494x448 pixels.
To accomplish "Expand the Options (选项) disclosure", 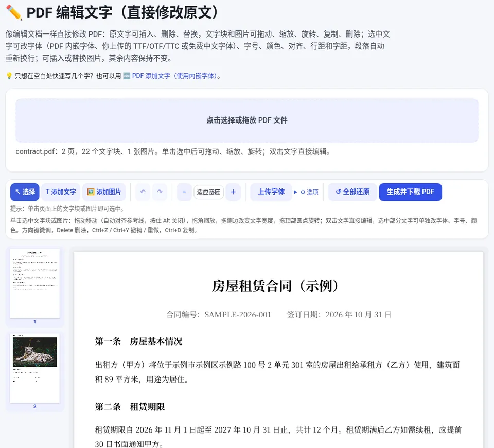I will pos(306,192).
